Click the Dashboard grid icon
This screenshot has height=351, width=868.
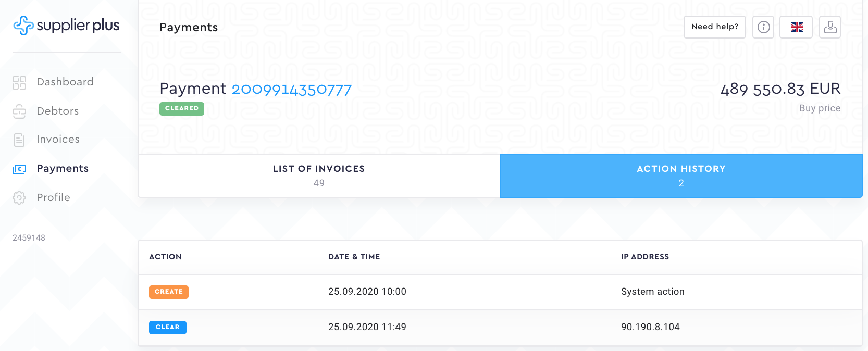(19, 82)
